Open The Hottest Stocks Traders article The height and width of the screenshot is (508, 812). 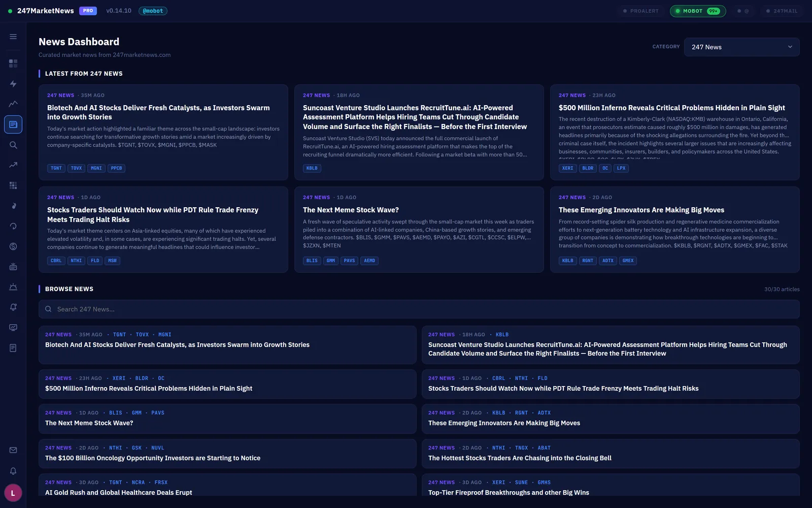[x=611, y=454]
